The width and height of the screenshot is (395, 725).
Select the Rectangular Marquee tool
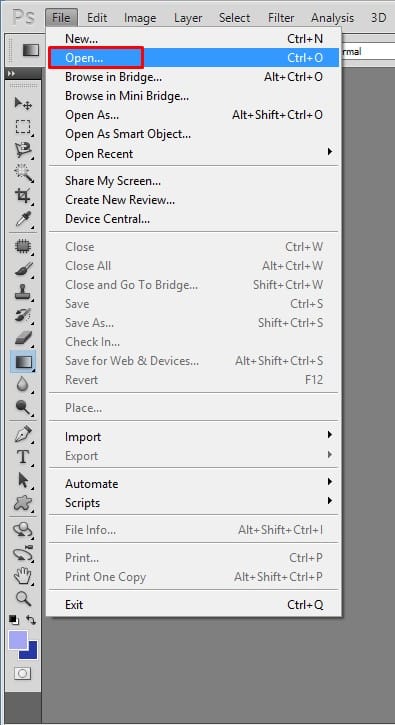coord(23,127)
